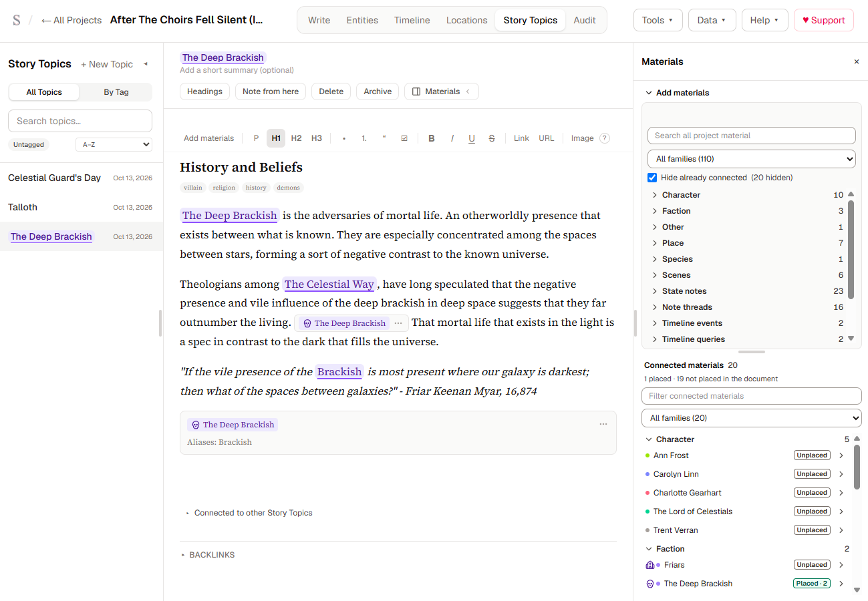Toggle Hide already connected checkbox
This screenshot has width=868, height=601.
pyautogui.click(x=652, y=178)
